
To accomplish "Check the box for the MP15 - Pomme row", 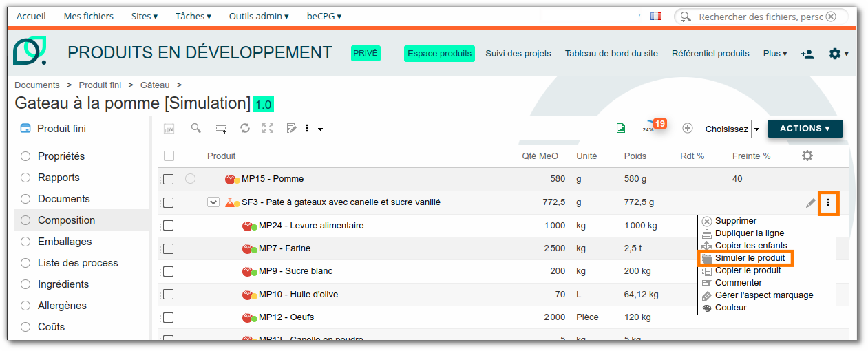I will (x=168, y=180).
